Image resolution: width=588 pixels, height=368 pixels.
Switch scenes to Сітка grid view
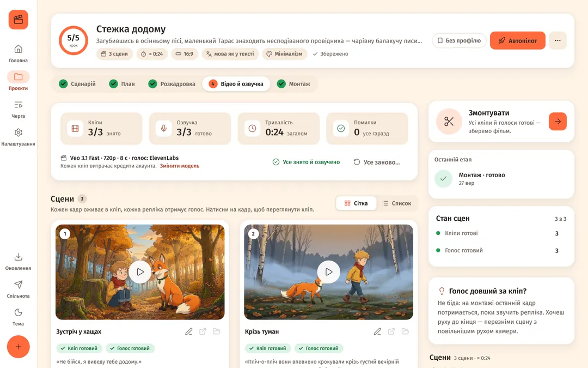tap(356, 203)
